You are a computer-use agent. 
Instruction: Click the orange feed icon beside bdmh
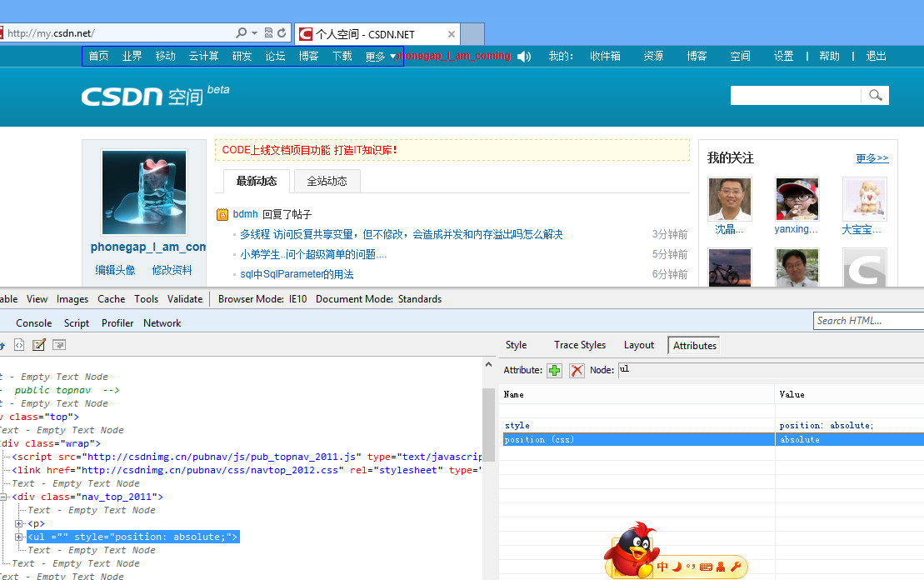coord(222,214)
